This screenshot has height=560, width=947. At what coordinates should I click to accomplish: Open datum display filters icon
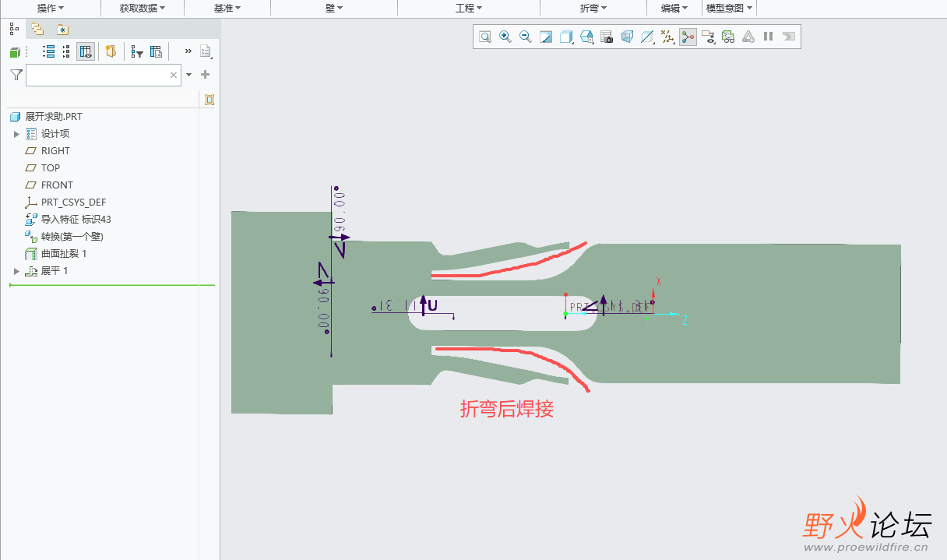coord(667,37)
